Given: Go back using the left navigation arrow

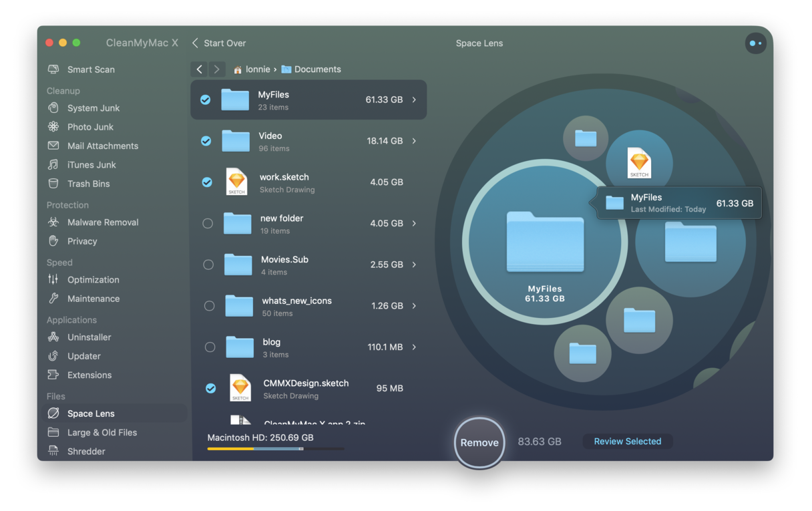Looking at the screenshot, I should coord(198,69).
